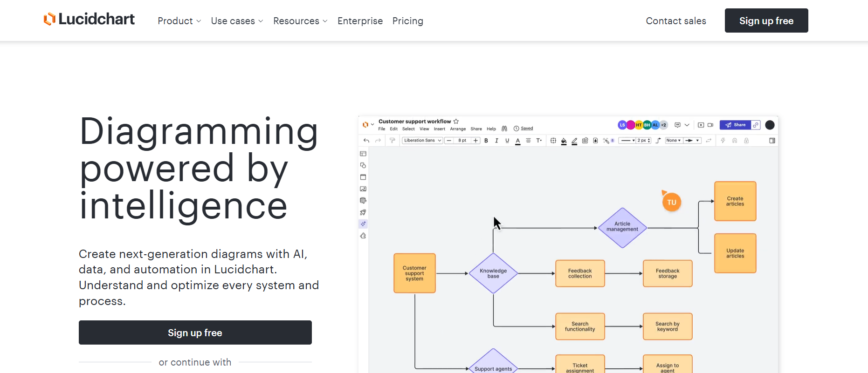Screen dimensions: 868x373
Task: Open the shapes panel in left sidebar
Action: [363, 165]
